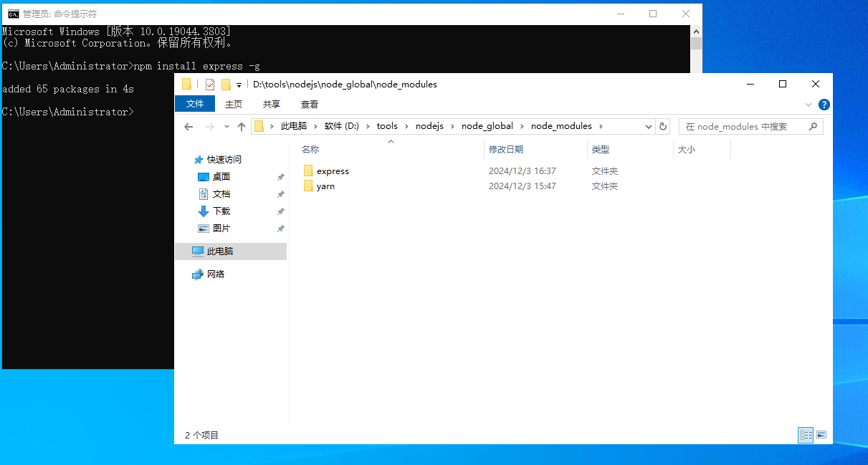868x465 pixels.
Task: Click the back navigation arrow
Action: point(189,126)
